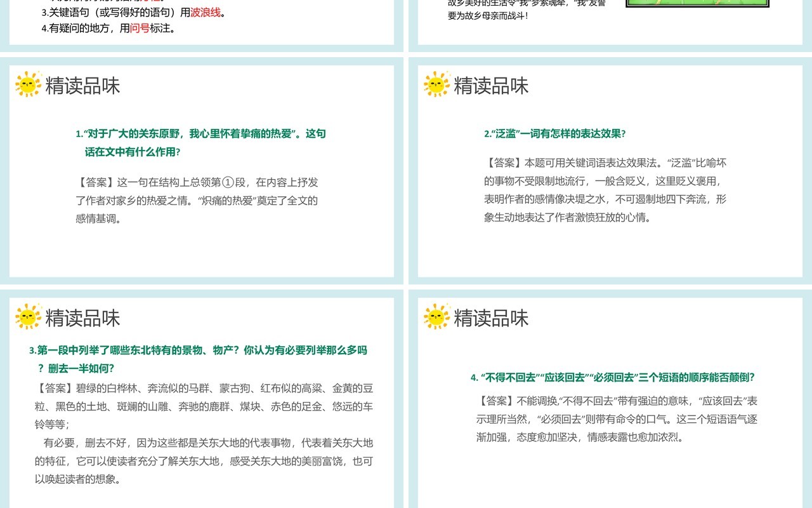Click the 精读品味 heading above question 3
Viewport: 812px width, 508px height.
(82, 318)
